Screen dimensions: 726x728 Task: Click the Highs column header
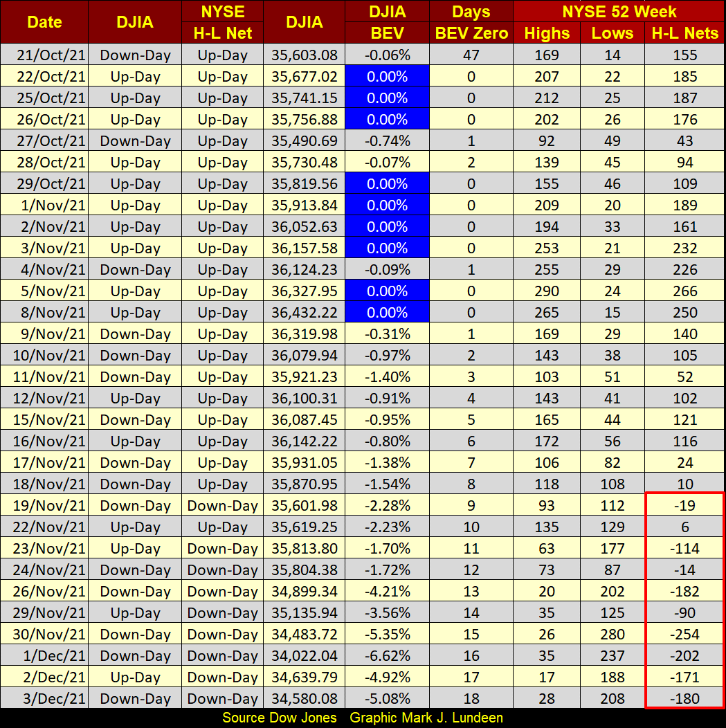547,33
